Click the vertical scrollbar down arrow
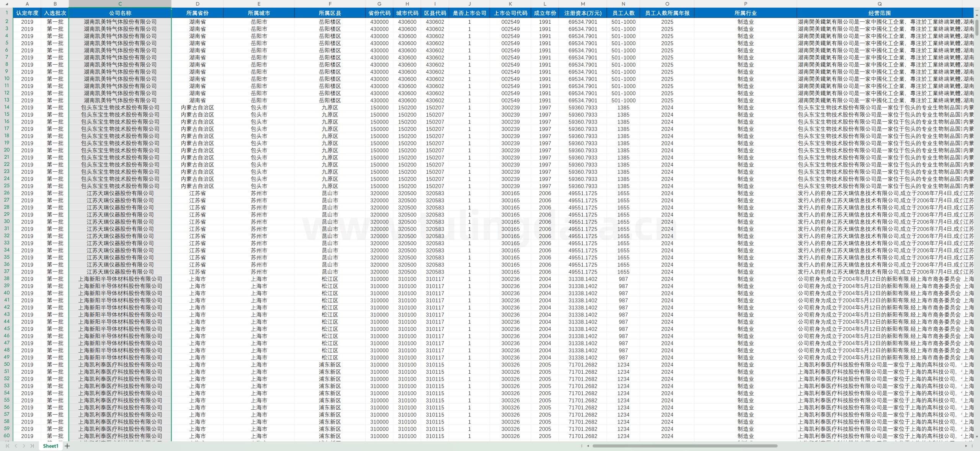 977,436
